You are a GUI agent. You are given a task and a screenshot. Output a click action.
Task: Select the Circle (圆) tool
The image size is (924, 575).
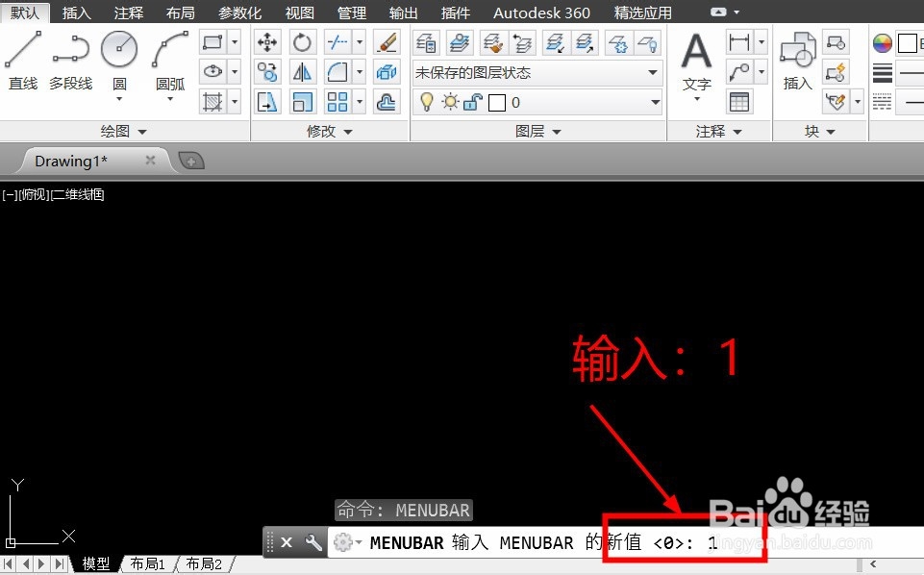tap(119, 64)
